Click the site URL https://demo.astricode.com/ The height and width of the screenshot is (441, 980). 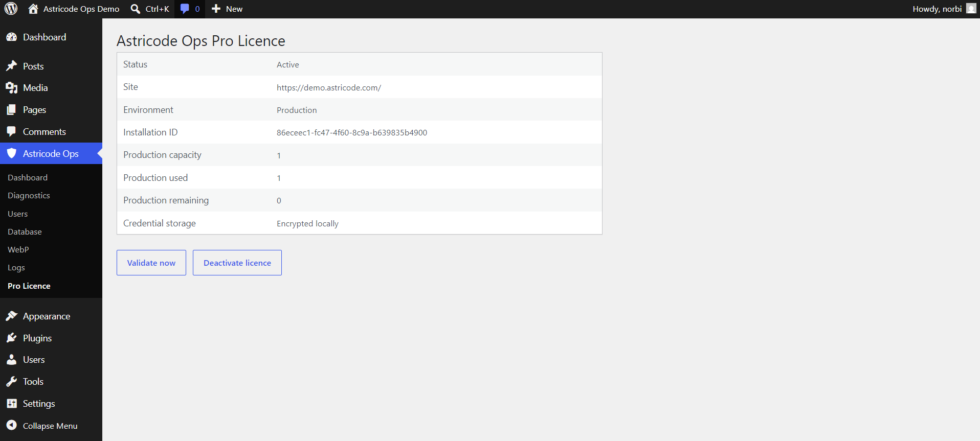pyautogui.click(x=329, y=88)
